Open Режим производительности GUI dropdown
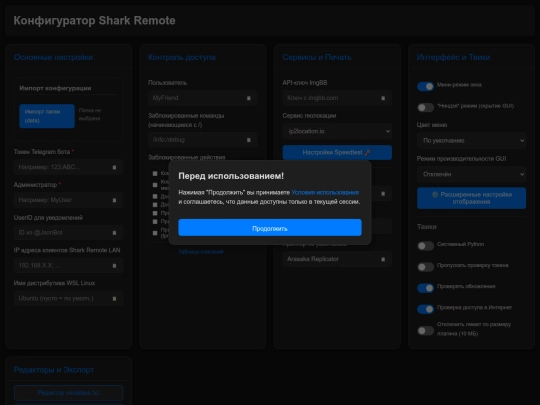 [471, 174]
